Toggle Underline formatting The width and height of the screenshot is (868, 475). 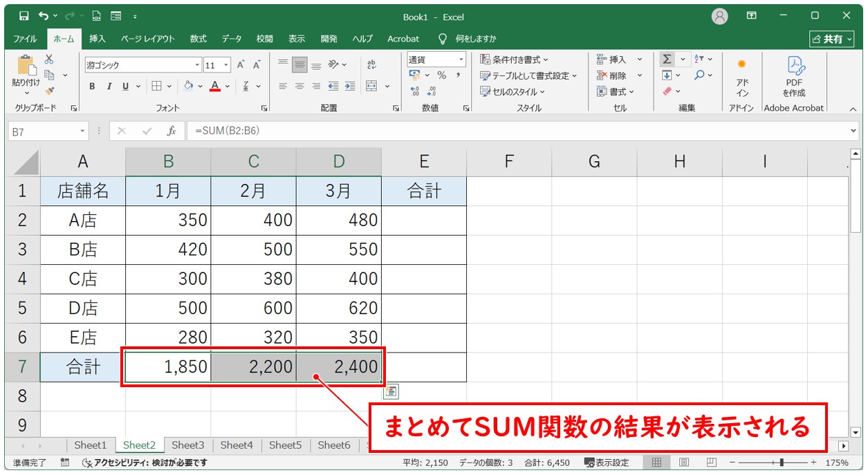125,86
